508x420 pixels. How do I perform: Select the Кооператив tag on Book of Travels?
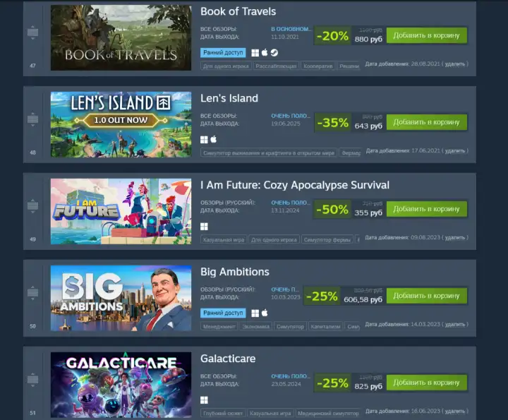(317, 66)
